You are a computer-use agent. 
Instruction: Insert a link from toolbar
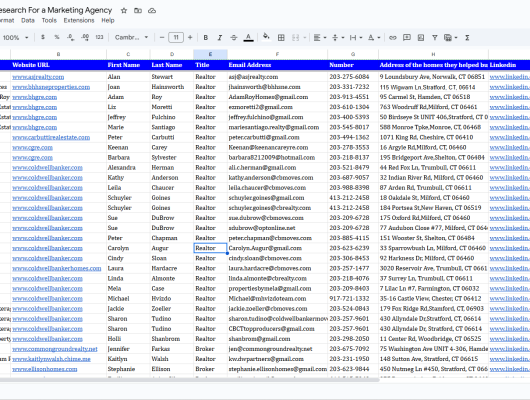tap(392, 38)
